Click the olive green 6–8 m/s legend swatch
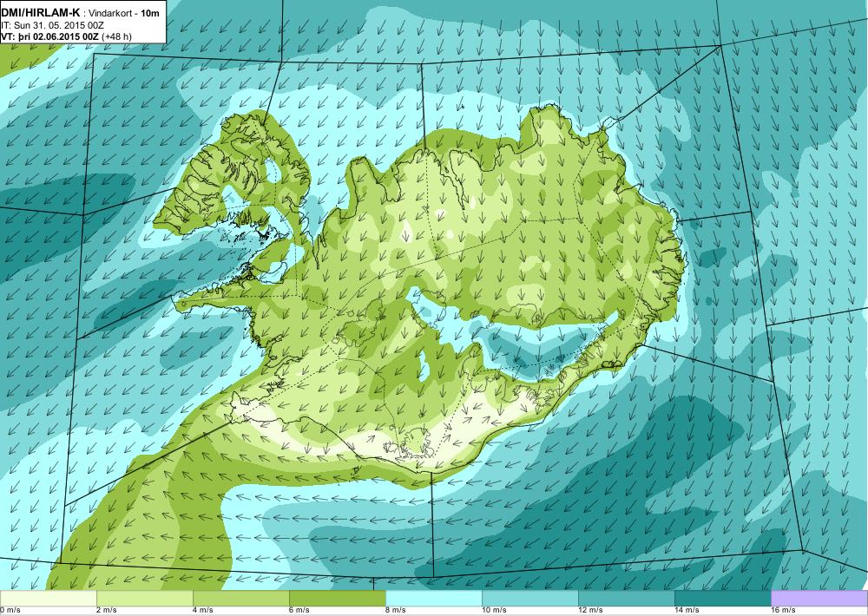The image size is (868, 616). click(x=338, y=598)
